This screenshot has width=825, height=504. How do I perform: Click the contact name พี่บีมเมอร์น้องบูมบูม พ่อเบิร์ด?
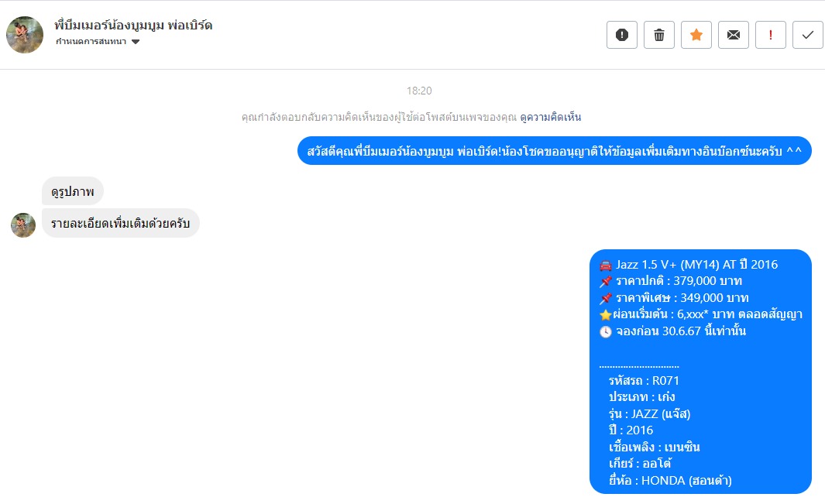(x=133, y=25)
